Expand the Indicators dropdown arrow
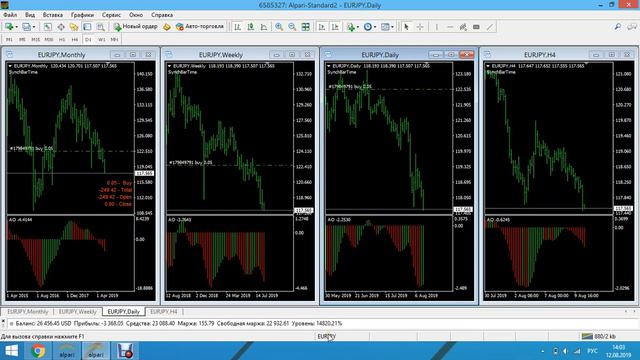 pos(358,27)
